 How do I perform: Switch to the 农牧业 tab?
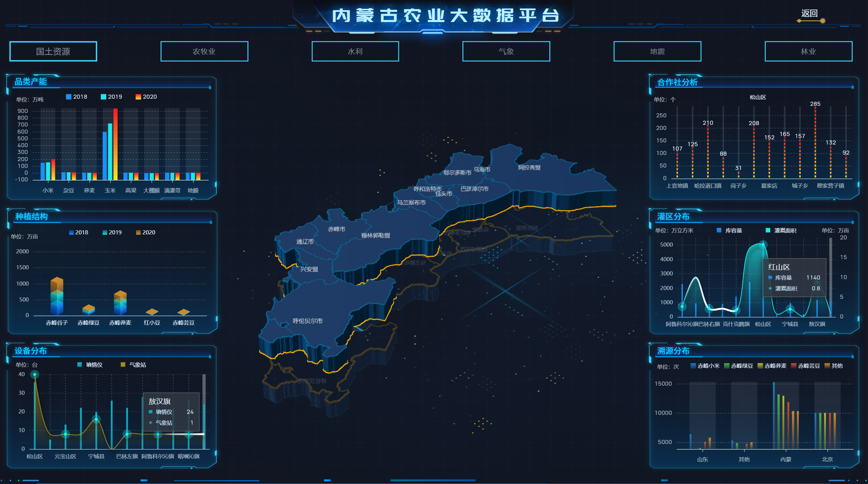pyautogui.click(x=204, y=51)
